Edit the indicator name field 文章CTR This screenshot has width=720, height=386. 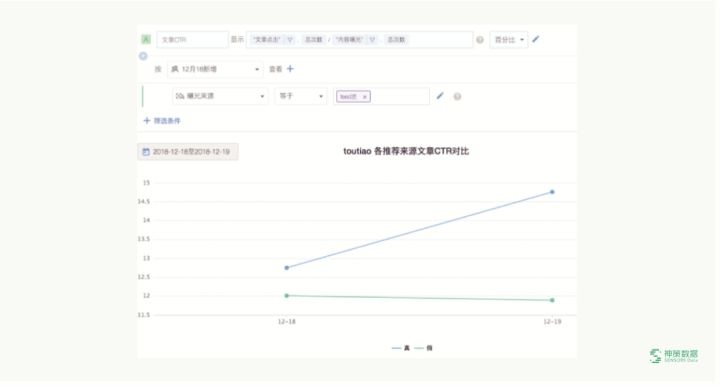click(192, 39)
